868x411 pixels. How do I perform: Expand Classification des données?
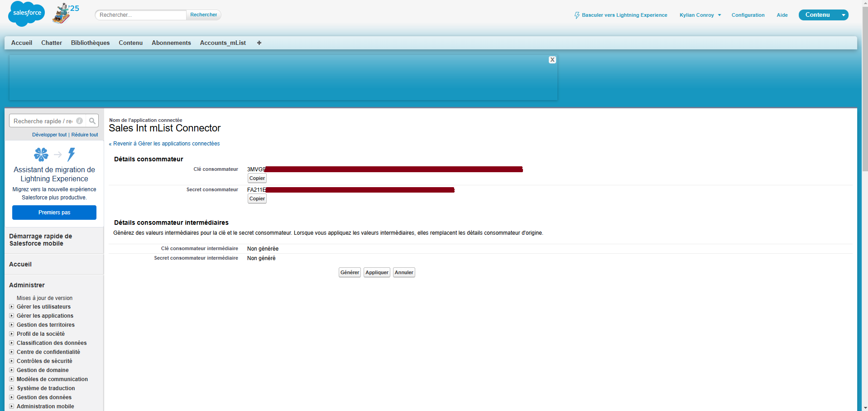(12, 343)
